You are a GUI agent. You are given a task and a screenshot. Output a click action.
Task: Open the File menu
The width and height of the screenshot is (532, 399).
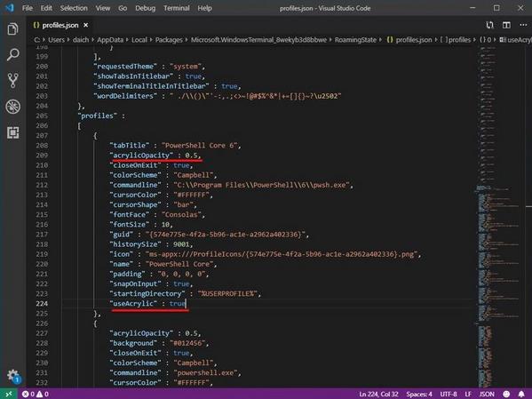28,8
